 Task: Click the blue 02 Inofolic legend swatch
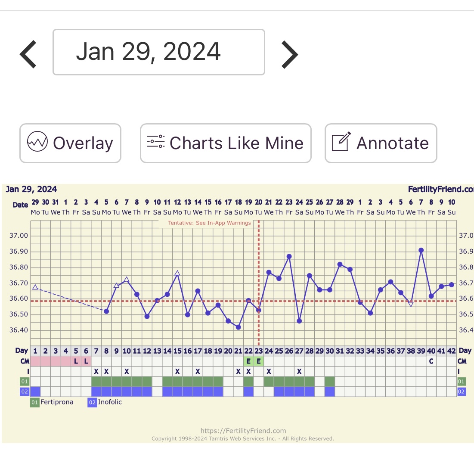tap(92, 402)
